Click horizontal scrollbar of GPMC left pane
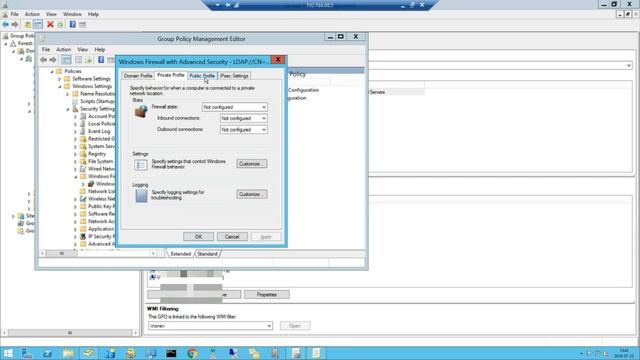 coord(69,333)
